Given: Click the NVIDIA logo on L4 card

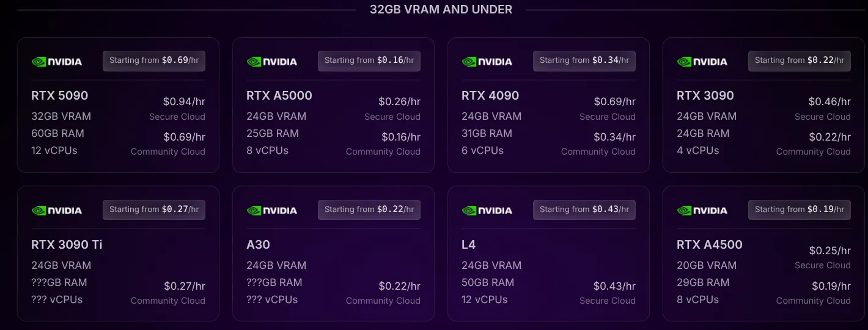Looking at the screenshot, I should click(487, 210).
